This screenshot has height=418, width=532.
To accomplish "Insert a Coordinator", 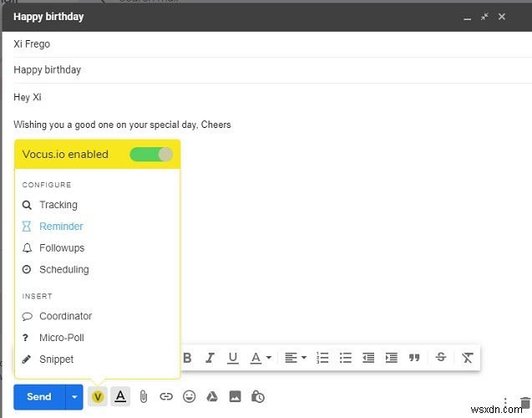I will tap(65, 316).
